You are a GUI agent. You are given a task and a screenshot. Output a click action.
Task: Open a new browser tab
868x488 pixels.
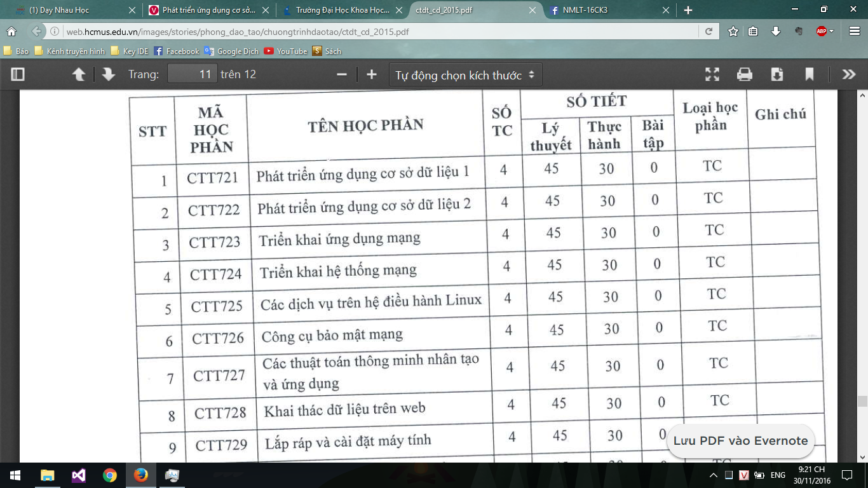coord(688,10)
